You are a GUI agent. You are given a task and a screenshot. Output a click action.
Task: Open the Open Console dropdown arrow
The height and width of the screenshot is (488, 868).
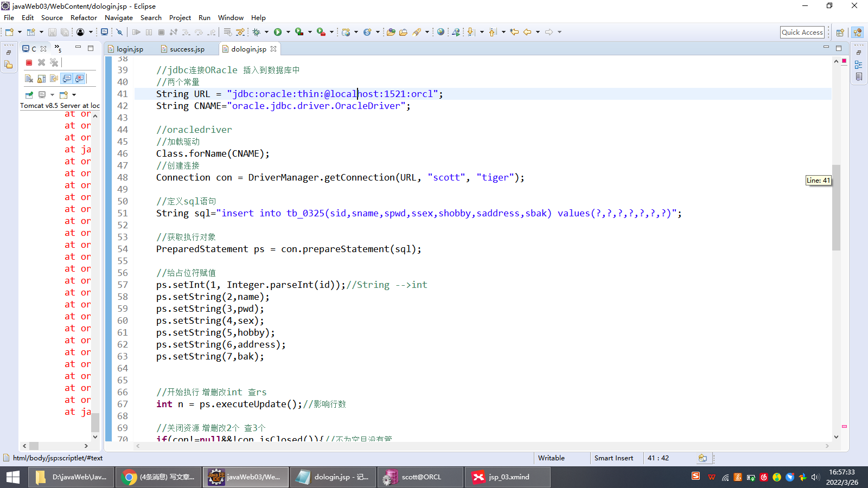pos(74,95)
